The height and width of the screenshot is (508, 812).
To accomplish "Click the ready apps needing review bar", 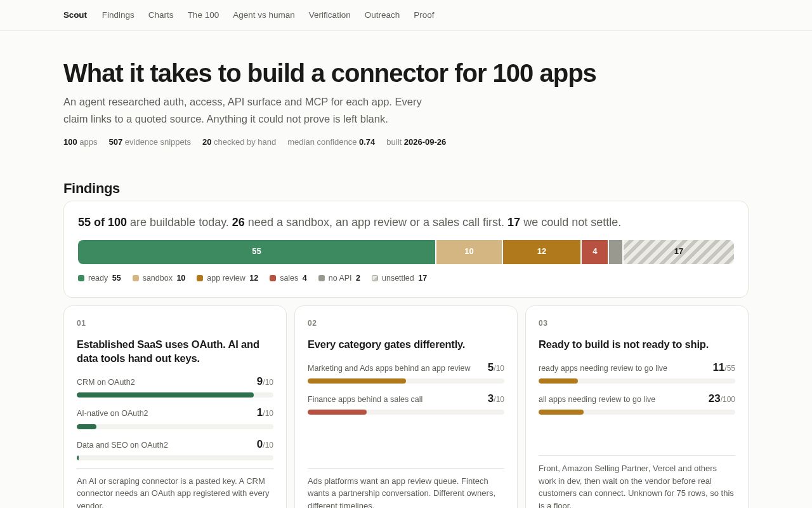I will 637,381.
